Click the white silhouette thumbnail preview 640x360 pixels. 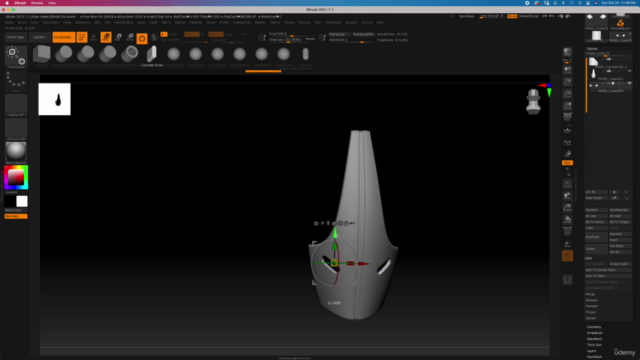click(x=54, y=99)
